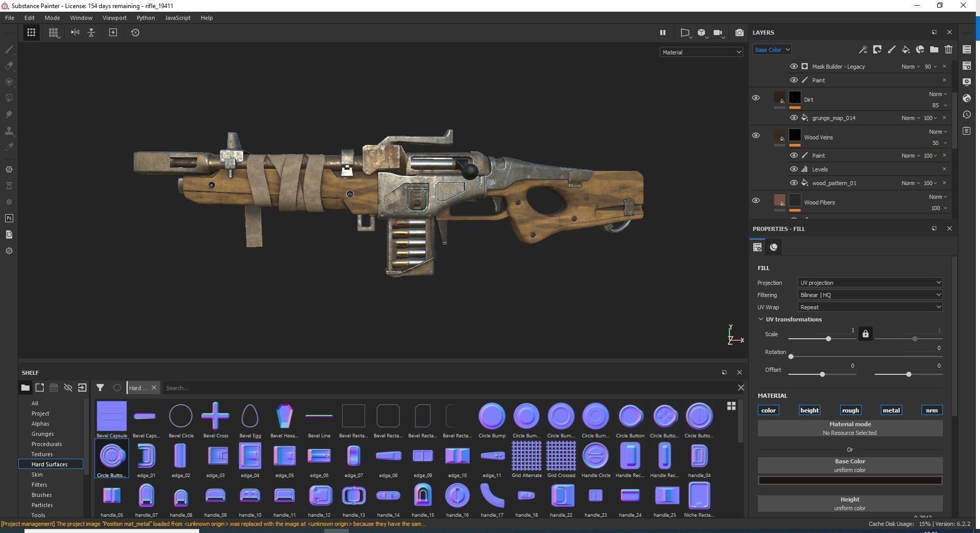Open the Edit menu

coord(29,18)
